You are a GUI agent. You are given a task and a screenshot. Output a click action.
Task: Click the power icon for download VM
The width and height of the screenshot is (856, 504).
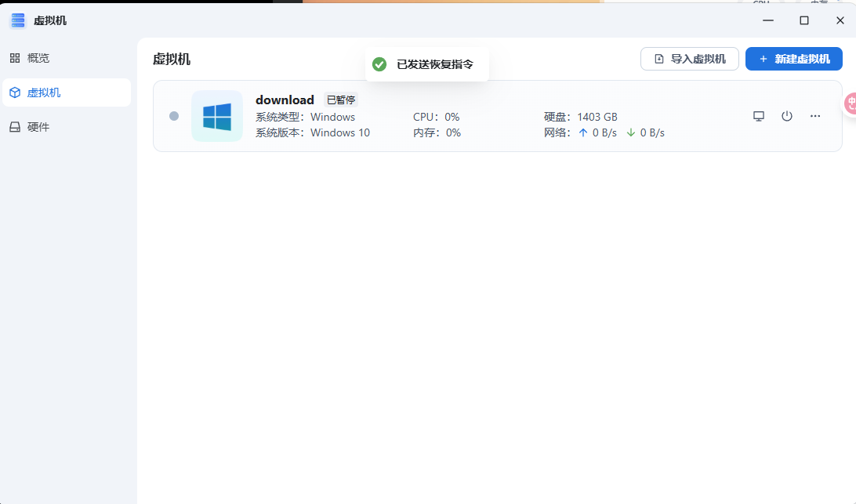click(787, 116)
